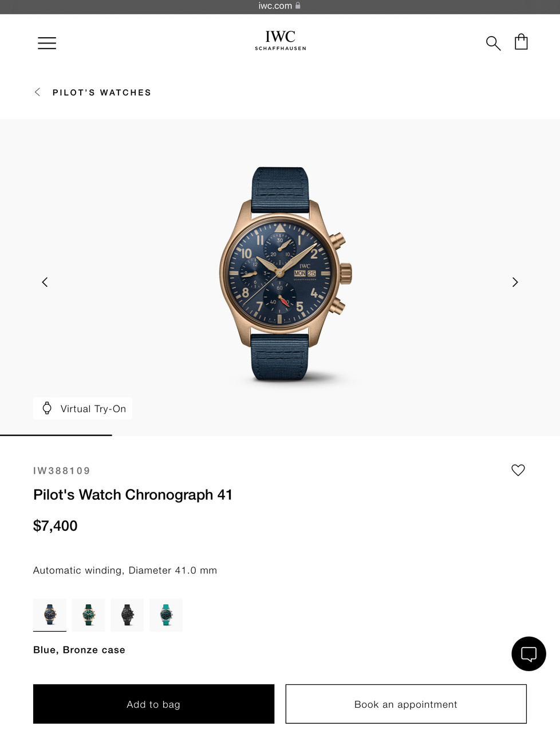Open the shopping bag icon
Viewport: 560px width, 733px height.
pos(521,42)
